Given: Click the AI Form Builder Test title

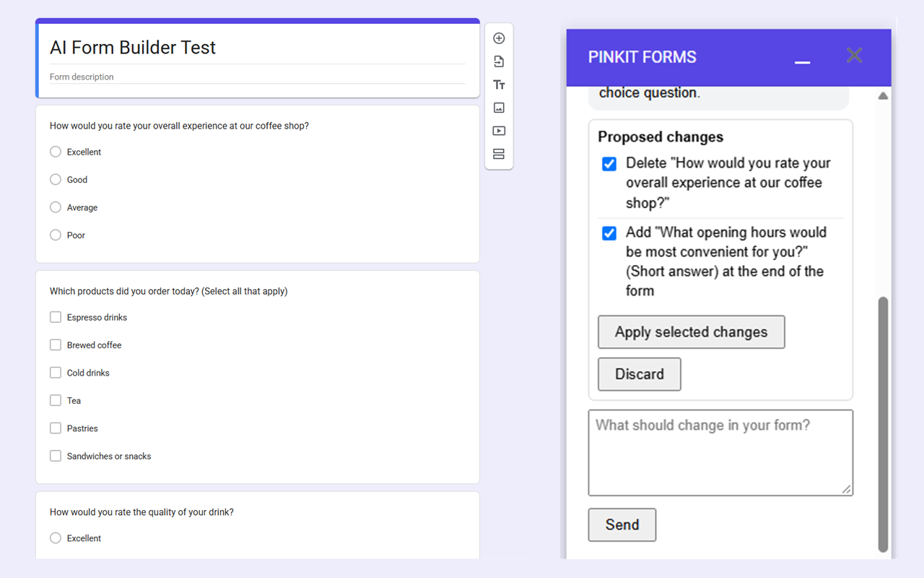Looking at the screenshot, I should click(133, 48).
